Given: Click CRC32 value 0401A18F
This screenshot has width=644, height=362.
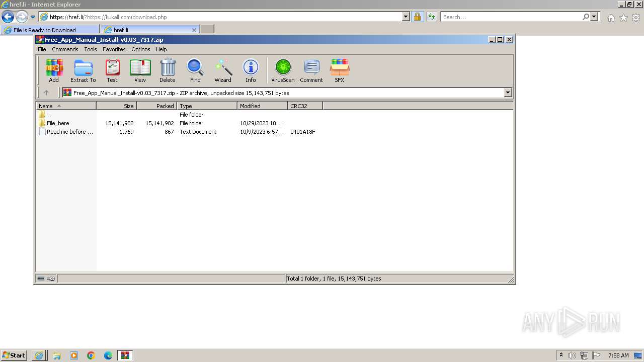Looking at the screenshot, I should coord(303,132).
